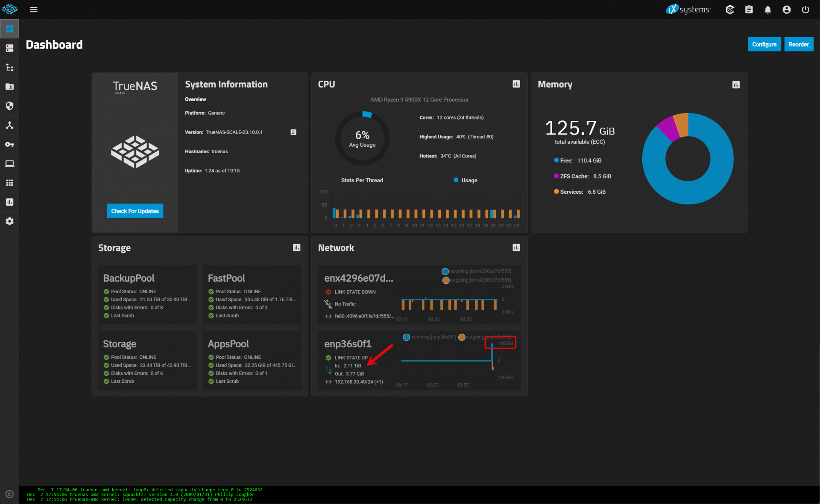Image resolution: width=820 pixels, height=504 pixels.
Task: Open the Alerts bell icon
Action: [x=768, y=9]
